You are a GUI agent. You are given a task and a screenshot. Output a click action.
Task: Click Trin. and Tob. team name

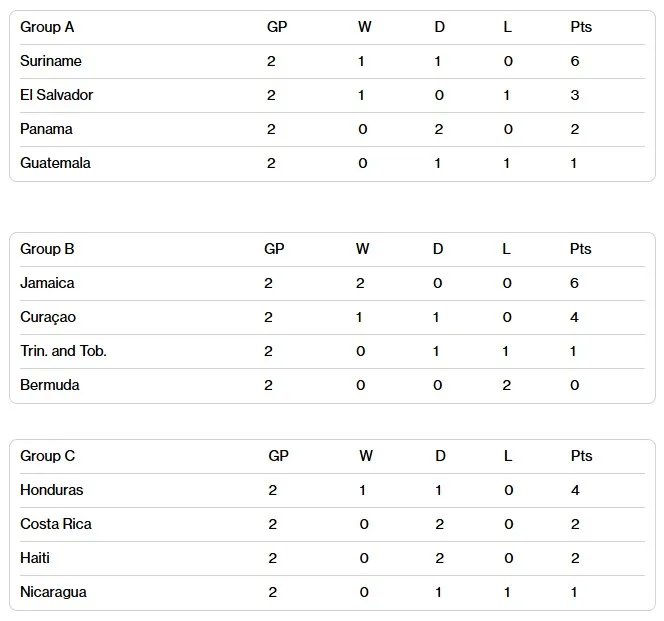pyautogui.click(x=63, y=351)
